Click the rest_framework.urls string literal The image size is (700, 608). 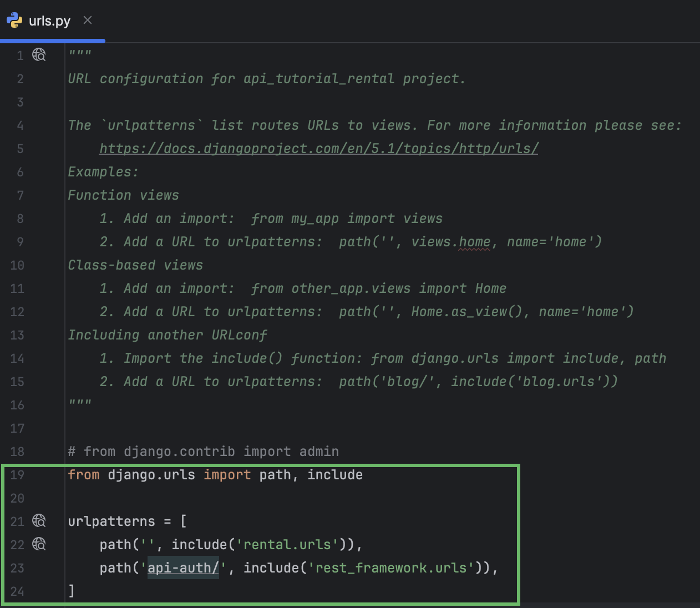[x=388, y=568]
